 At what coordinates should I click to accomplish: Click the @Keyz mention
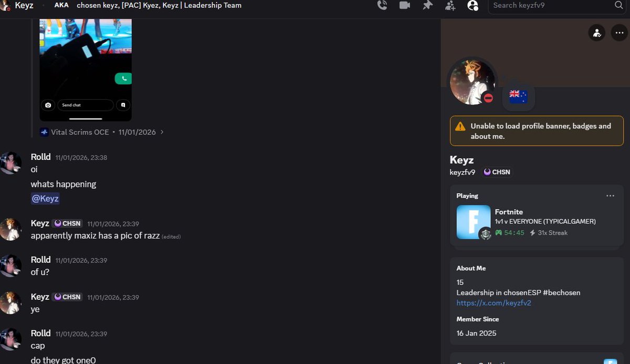45,199
